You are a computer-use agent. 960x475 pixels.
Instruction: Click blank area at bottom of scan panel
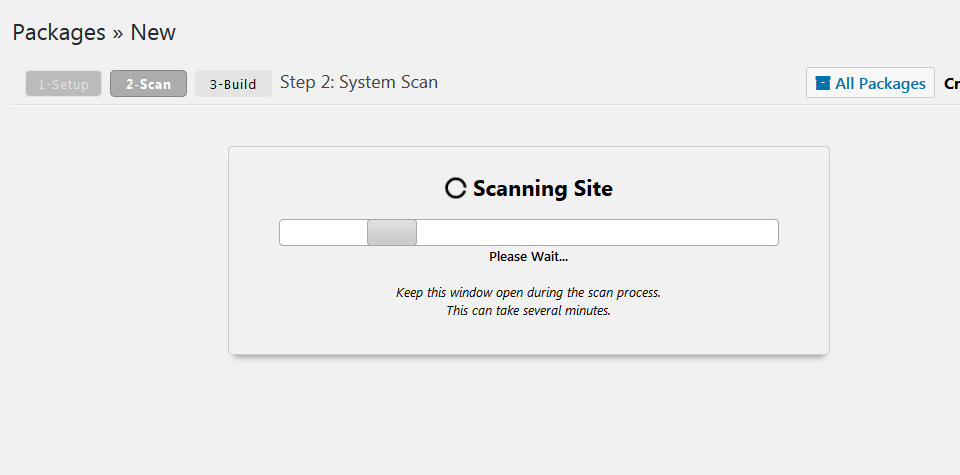click(x=529, y=337)
